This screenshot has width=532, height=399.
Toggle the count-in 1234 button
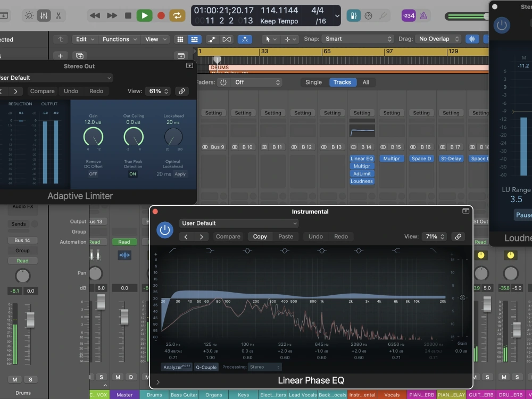409,15
